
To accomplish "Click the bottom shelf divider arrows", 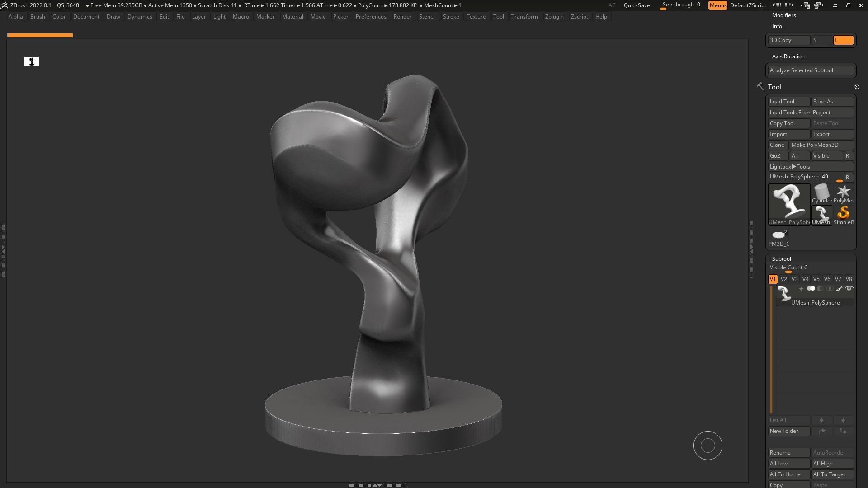I will [377, 485].
